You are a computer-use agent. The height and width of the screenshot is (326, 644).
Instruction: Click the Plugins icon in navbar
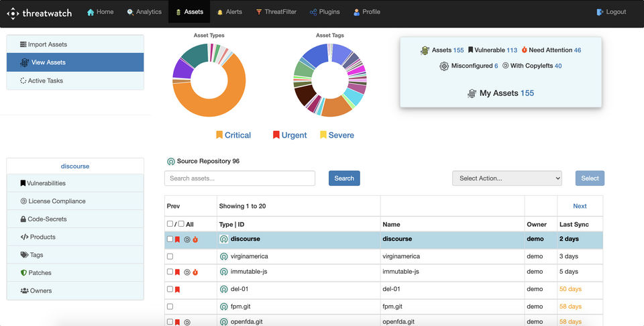(x=313, y=12)
